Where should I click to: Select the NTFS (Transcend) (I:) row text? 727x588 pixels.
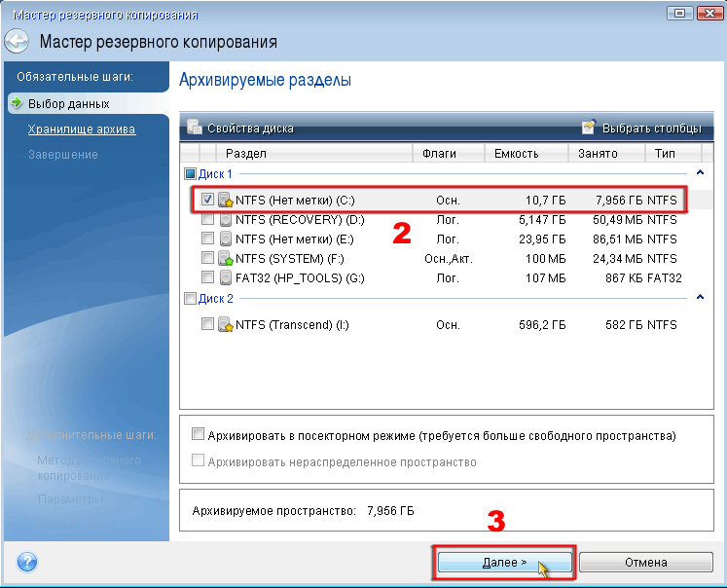pyautogui.click(x=292, y=324)
